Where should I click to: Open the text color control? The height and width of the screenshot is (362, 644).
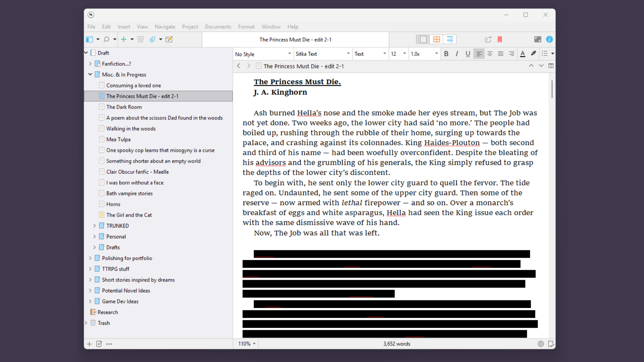click(x=523, y=54)
